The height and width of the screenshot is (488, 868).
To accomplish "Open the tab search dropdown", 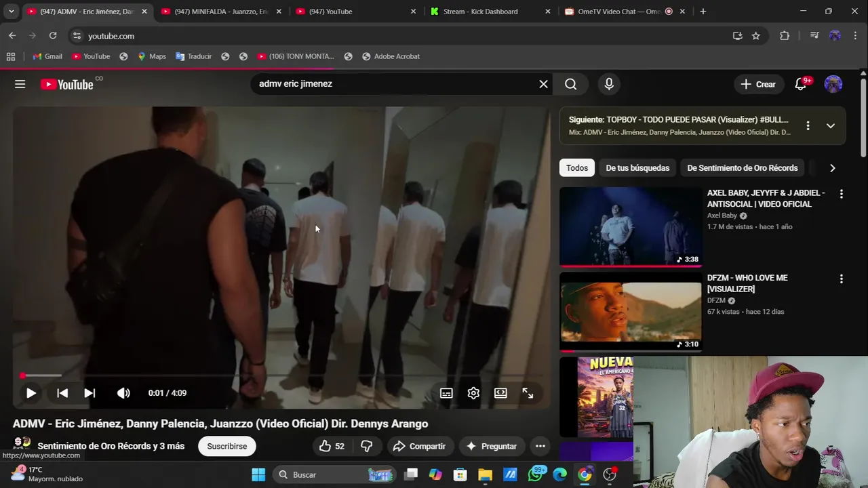I will [x=12, y=12].
